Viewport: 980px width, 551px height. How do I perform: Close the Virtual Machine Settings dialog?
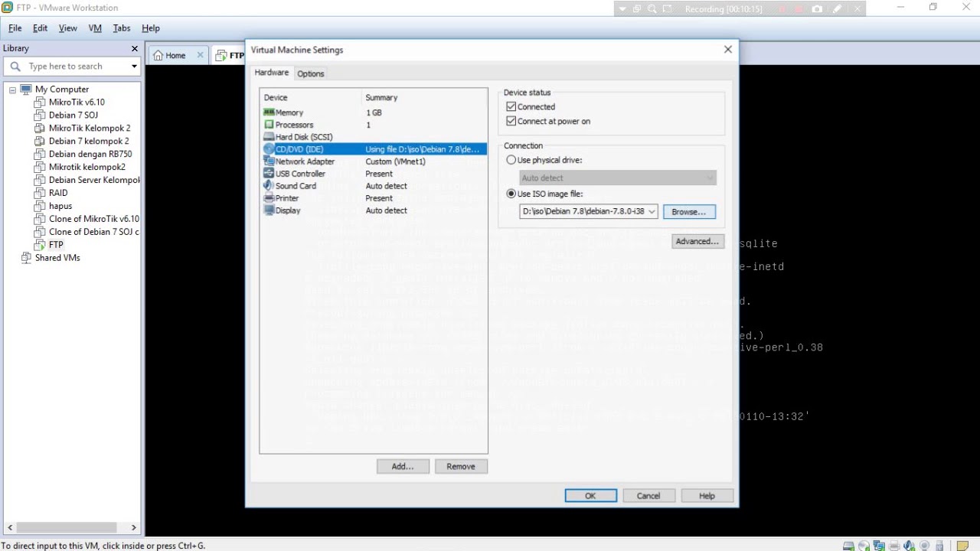[x=728, y=50]
